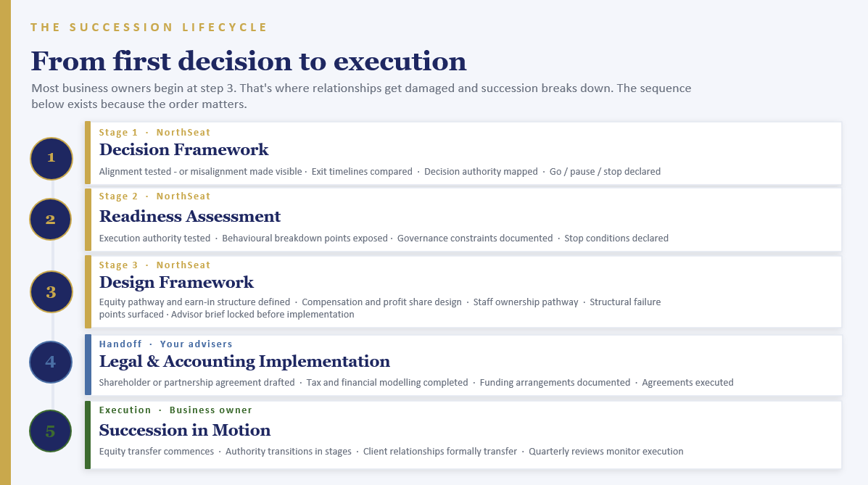The image size is (868, 485).
Task: Select the 'Stage 3 · NorthSeat' label
Action: (154, 265)
